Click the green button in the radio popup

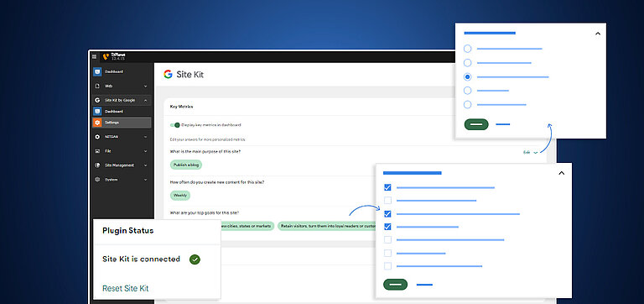coord(476,124)
